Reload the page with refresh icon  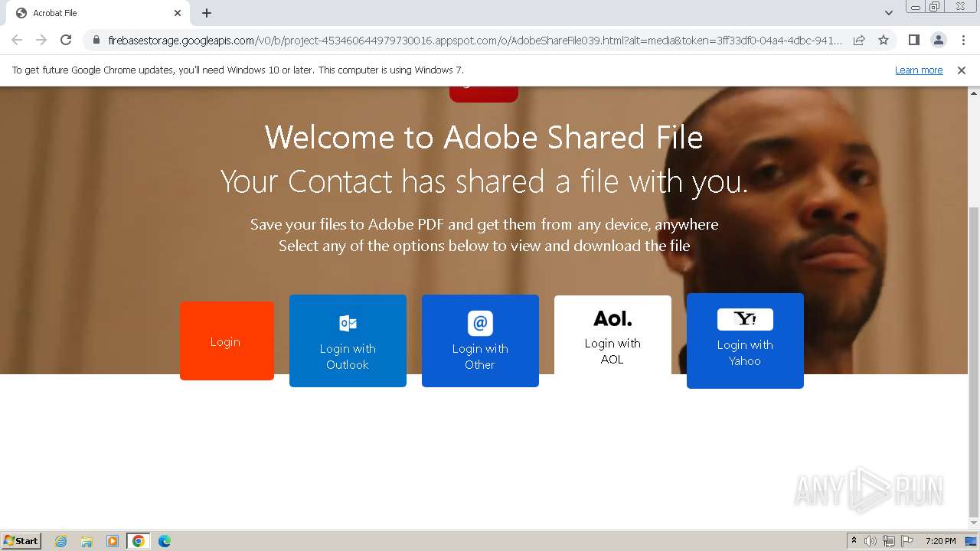pyautogui.click(x=66, y=40)
